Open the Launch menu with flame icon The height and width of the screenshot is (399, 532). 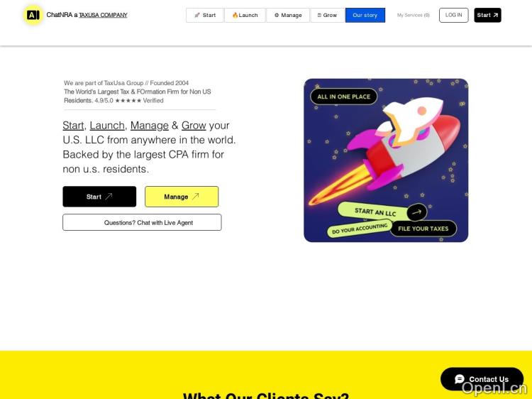pyautogui.click(x=245, y=16)
